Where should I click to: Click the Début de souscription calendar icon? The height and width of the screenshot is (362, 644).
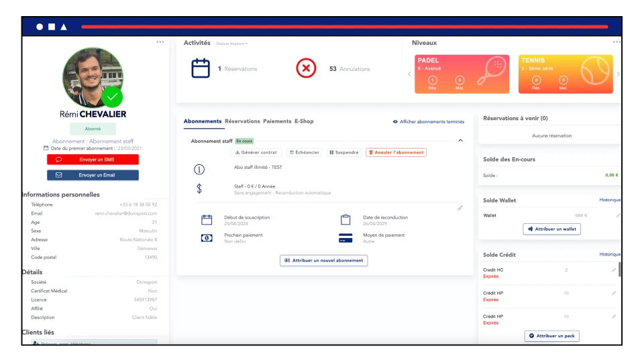(x=207, y=220)
